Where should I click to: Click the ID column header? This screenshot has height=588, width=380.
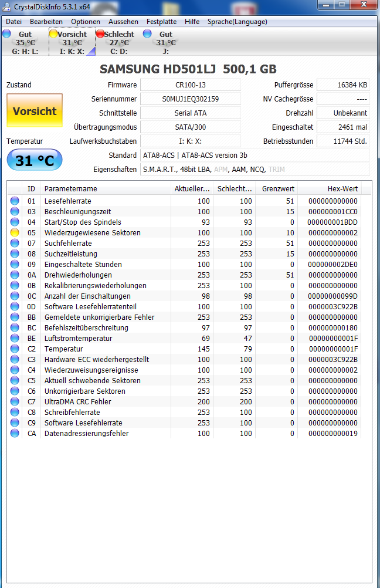31,188
